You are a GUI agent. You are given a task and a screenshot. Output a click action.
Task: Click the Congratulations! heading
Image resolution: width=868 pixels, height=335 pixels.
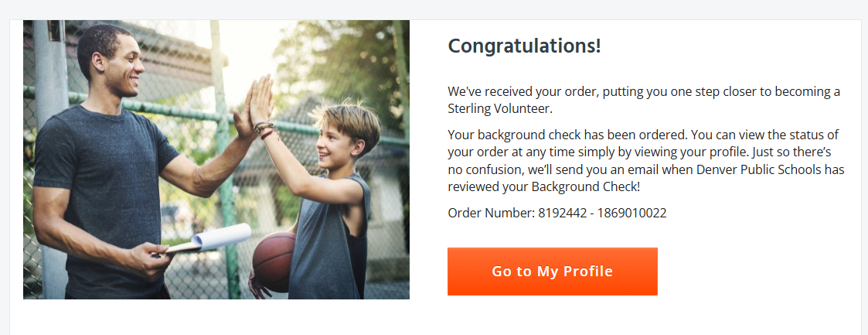524,46
